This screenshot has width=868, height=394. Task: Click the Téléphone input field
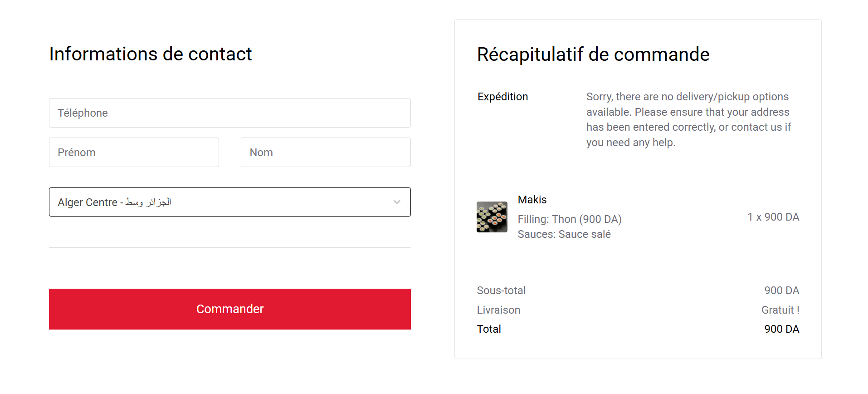pos(229,113)
